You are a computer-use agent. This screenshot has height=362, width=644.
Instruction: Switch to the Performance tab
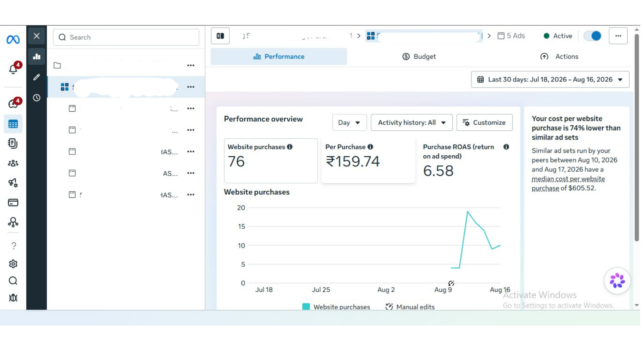click(x=279, y=57)
